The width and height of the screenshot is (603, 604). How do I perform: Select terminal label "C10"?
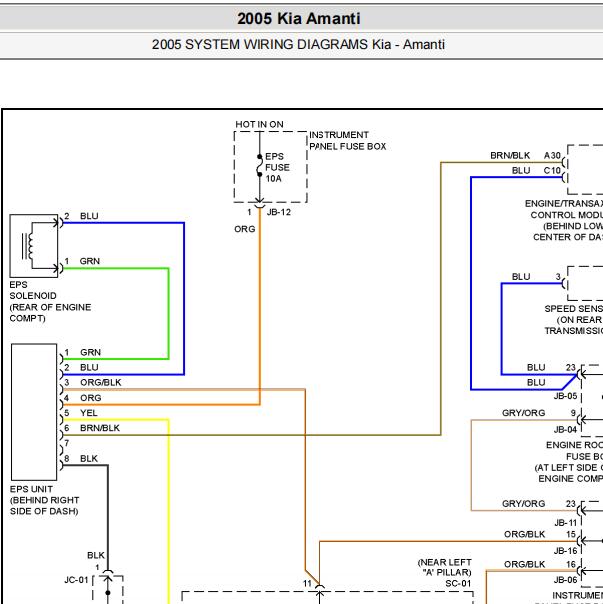click(x=552, y=170)
